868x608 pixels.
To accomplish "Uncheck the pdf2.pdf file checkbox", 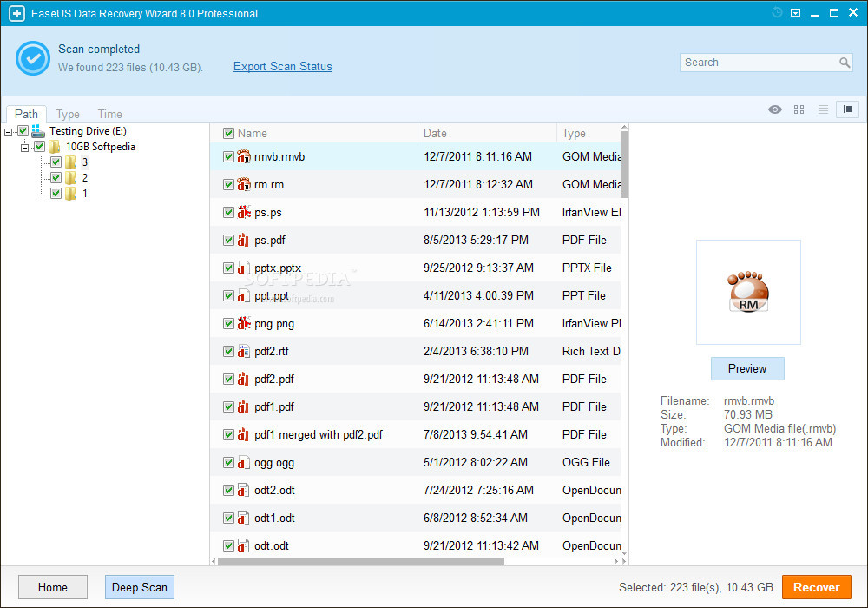I will 228,379.
